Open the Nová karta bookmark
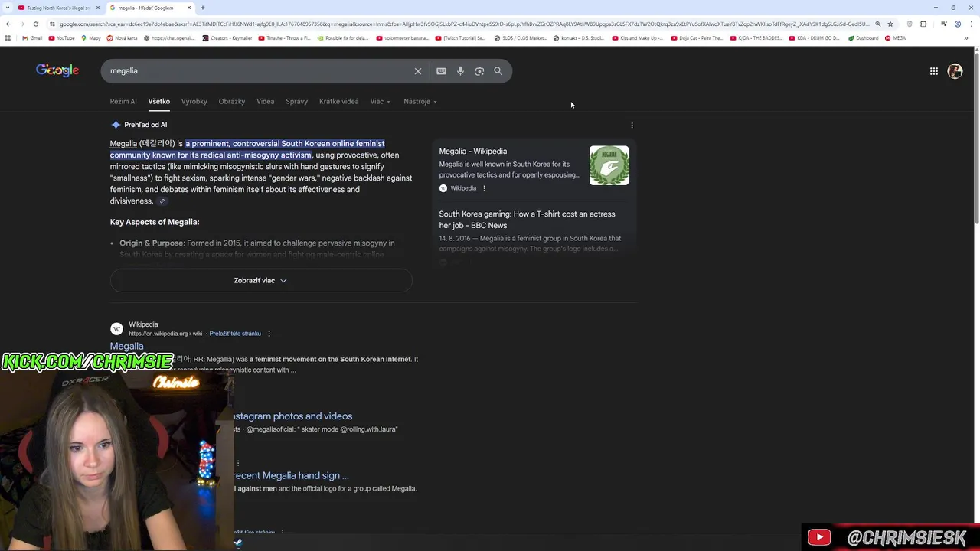The width and height of the screenshot is (980, 551). tap(122, 38)
